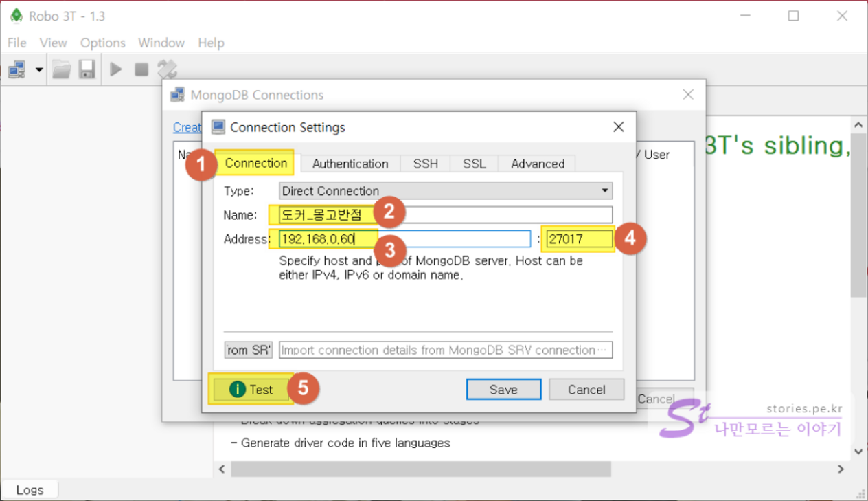Expand the Direct Connection type dropdown
Viewport: 868px width, 501px height.
(x=446, y=191)
